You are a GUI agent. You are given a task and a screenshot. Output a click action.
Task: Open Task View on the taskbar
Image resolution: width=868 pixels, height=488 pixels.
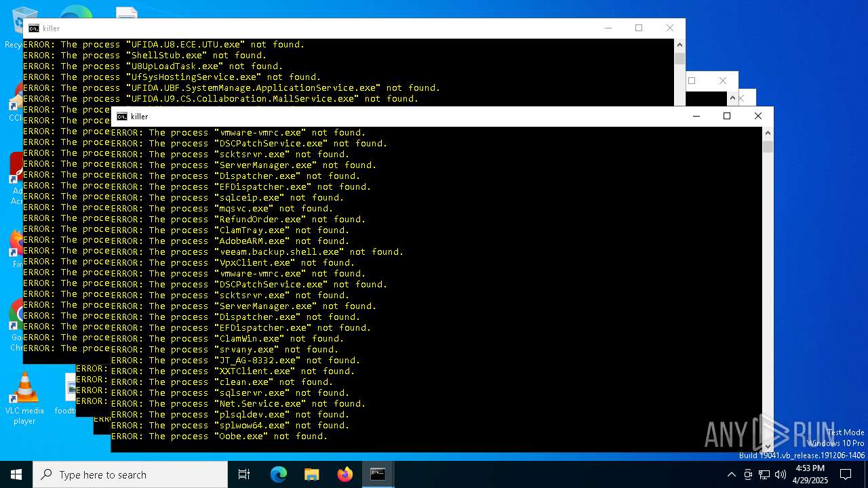244,474
